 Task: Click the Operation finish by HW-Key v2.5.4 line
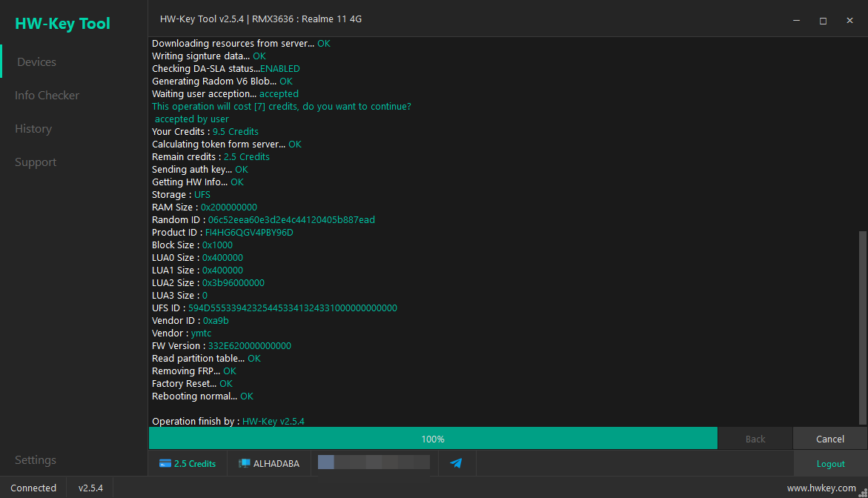point(228,421)
